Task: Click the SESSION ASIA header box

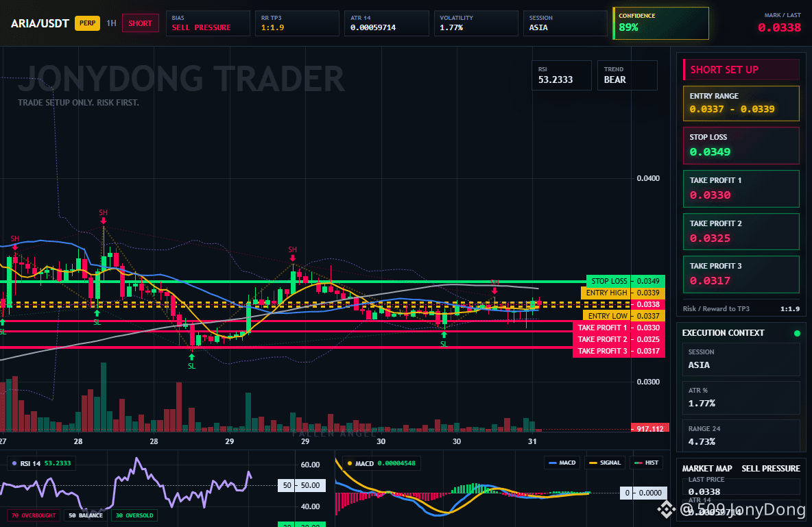Action: click(x=565, y=23)
